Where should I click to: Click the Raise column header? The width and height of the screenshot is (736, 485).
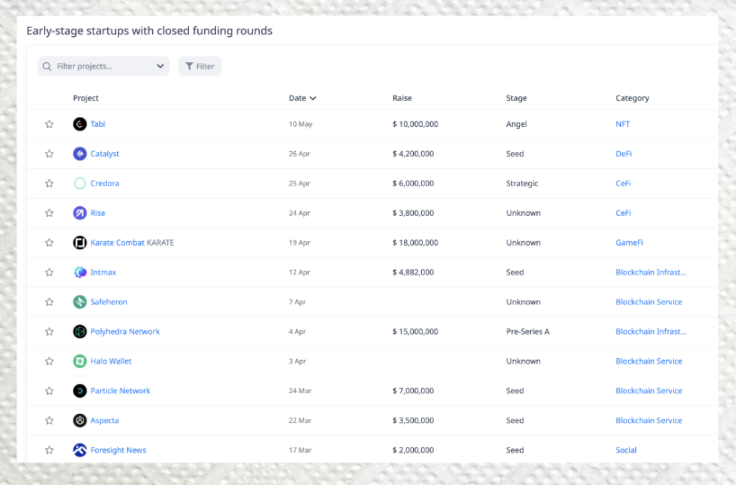402,98
